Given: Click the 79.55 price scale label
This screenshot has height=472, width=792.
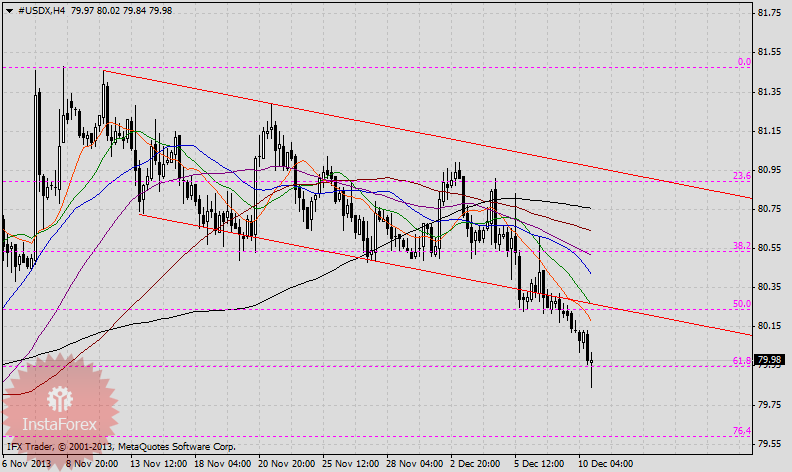Looking at the screenshot, I should [x=770, y=444].
